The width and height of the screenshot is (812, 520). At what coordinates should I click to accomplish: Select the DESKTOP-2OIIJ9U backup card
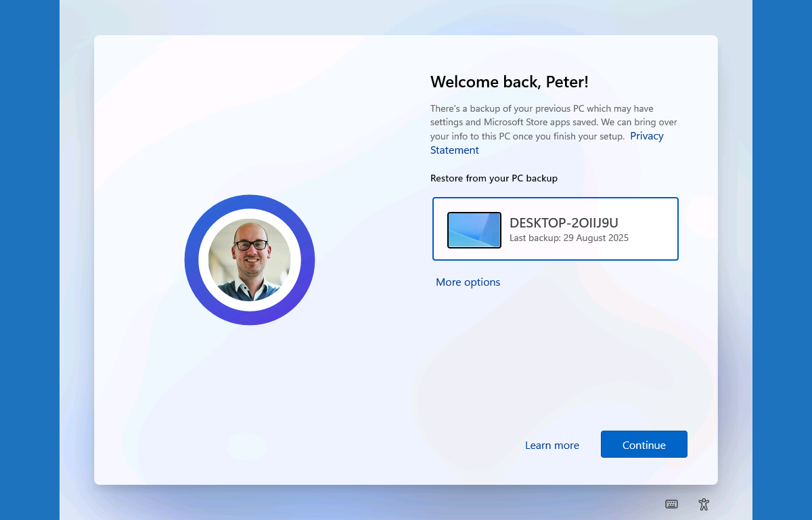tap(555, 229)
